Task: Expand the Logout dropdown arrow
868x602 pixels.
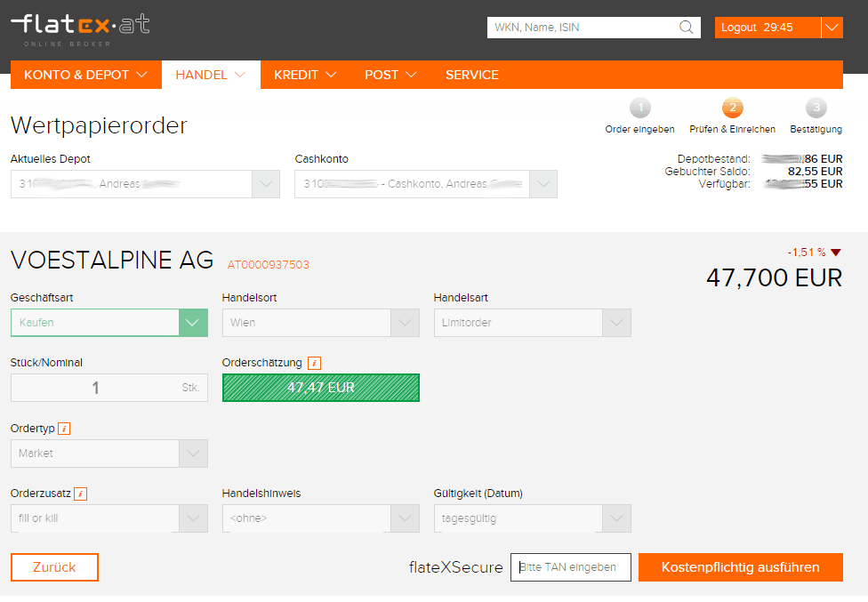Action: [x=832, y=27]
